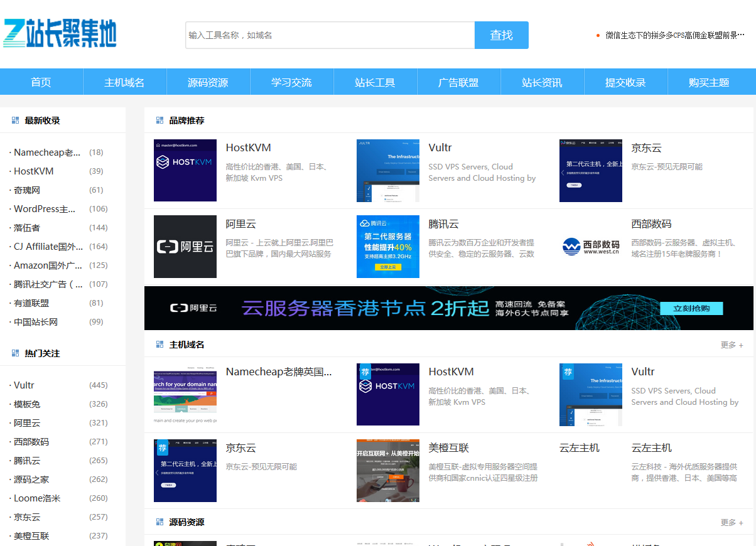Open the 首页 navigation tab

point(41,82)
